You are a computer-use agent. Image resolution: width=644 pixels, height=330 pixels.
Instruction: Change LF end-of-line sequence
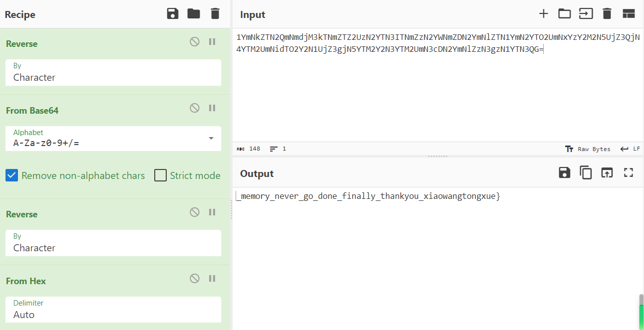(x=630, y=149)
